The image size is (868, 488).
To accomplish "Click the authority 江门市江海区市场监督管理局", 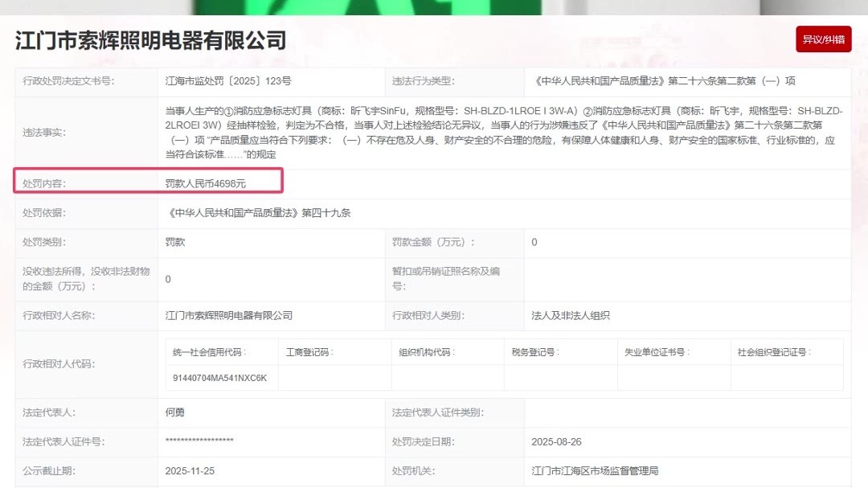I will pyautogui.click(x=595, y=470).
